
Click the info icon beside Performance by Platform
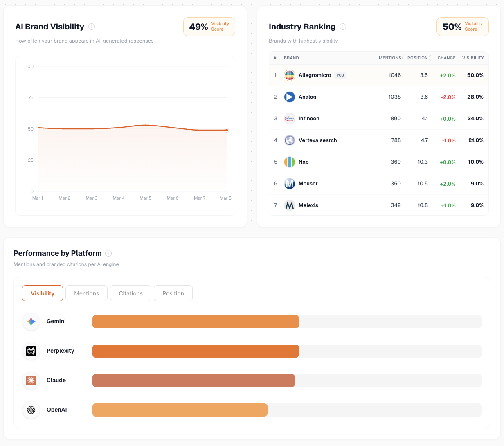pyautogui.click(x=108, y=253)
